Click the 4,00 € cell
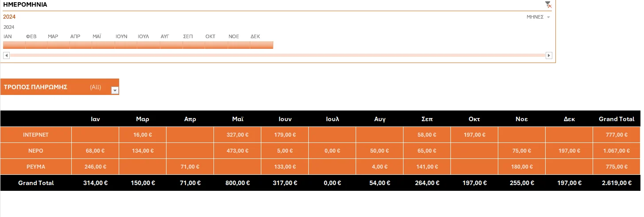The image size is (644, 217). coord(380,167)
